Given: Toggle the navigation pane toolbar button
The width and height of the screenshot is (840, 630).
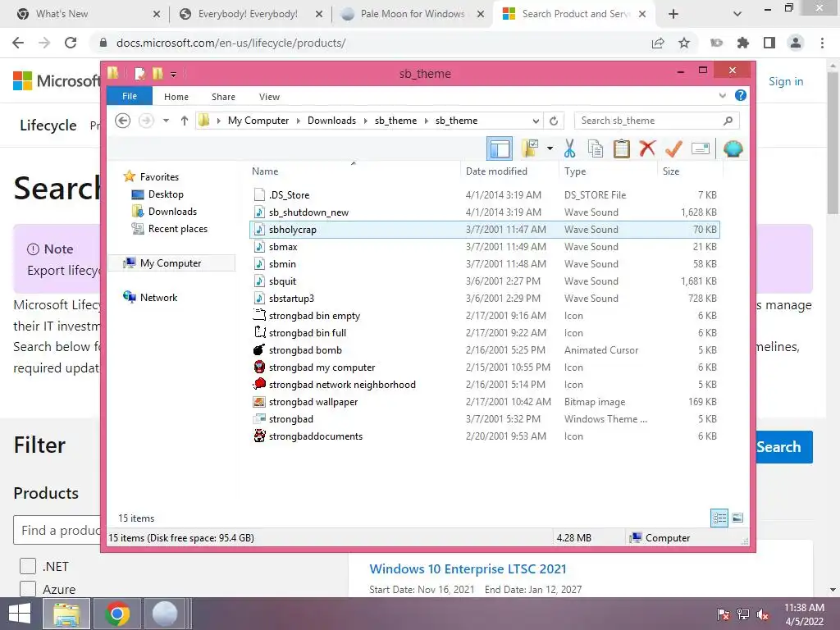Looking at the screenshot, I should click(500, 148).
